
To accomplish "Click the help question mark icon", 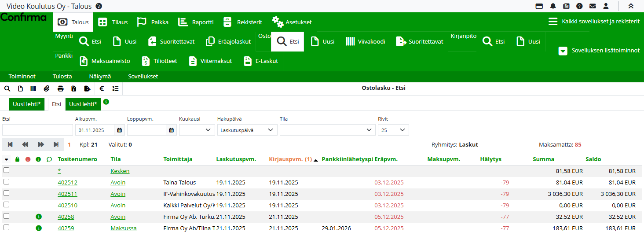I will pyautogui.click(x=579, y=6).
